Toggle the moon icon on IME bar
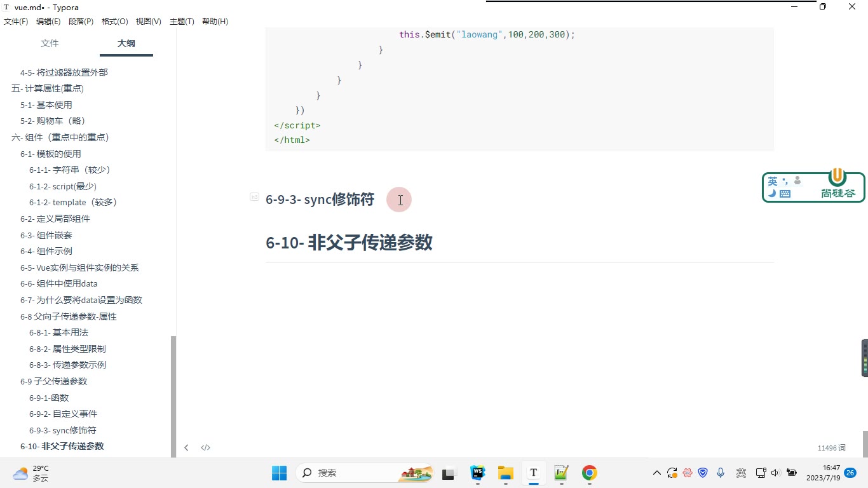This screenshot has width=868, height=488. (772, 194)
